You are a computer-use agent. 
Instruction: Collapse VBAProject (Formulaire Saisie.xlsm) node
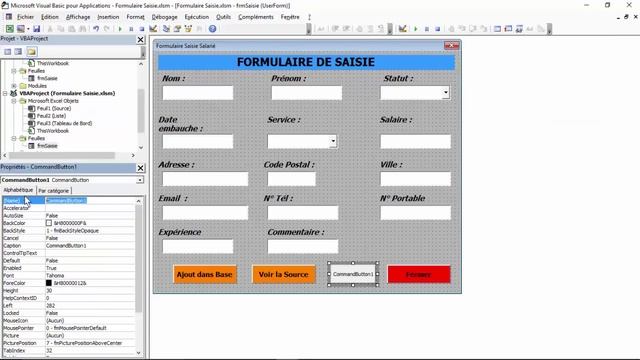pos(5,93)
